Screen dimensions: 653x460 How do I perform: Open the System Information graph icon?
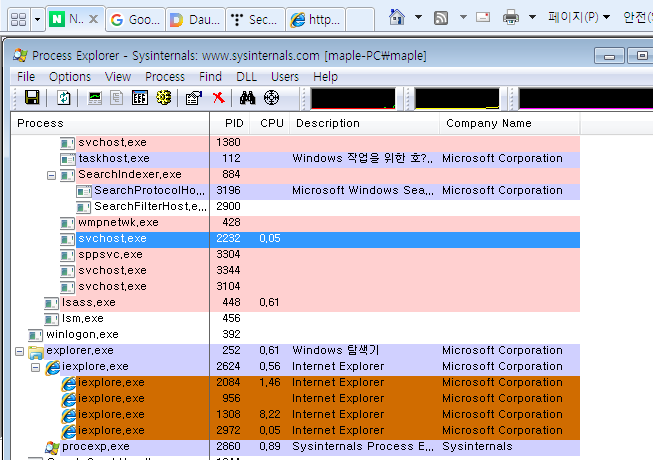pos(95,98)
